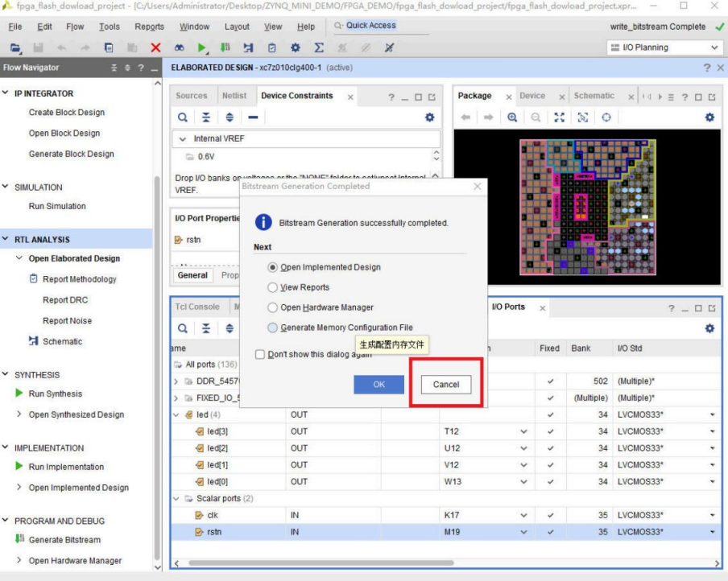Enable Don't show this dialog again checkbox
The width and height of the screenshot is (728, 581).
(259, 354)
